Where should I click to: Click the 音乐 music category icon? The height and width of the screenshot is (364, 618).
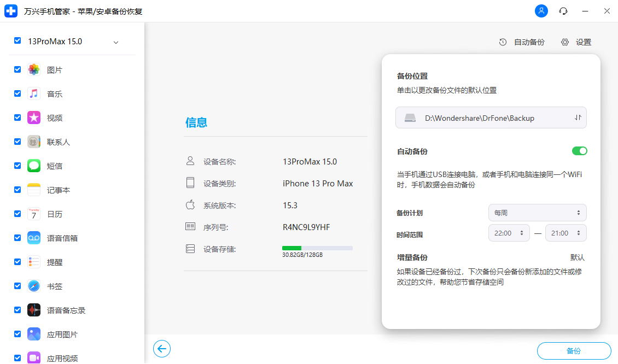coord(34,93)
